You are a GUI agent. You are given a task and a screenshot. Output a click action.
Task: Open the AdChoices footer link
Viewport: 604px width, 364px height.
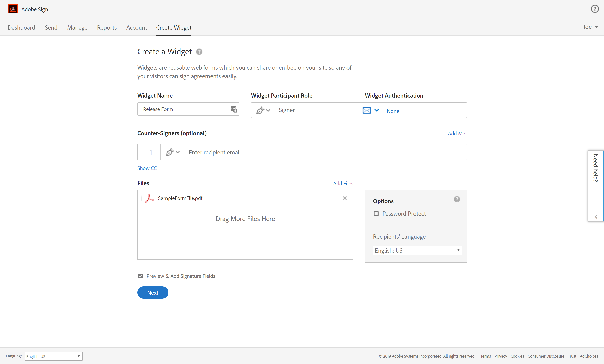[x=589, y=356]
